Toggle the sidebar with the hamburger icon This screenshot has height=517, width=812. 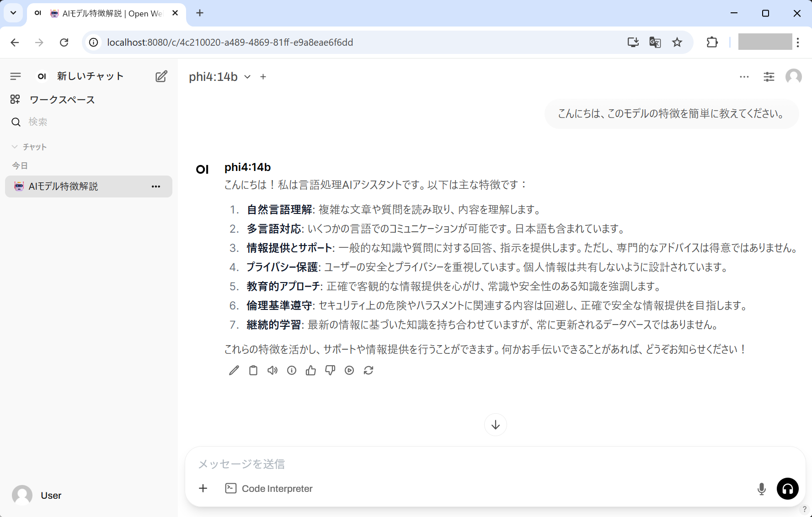[16, 76]
